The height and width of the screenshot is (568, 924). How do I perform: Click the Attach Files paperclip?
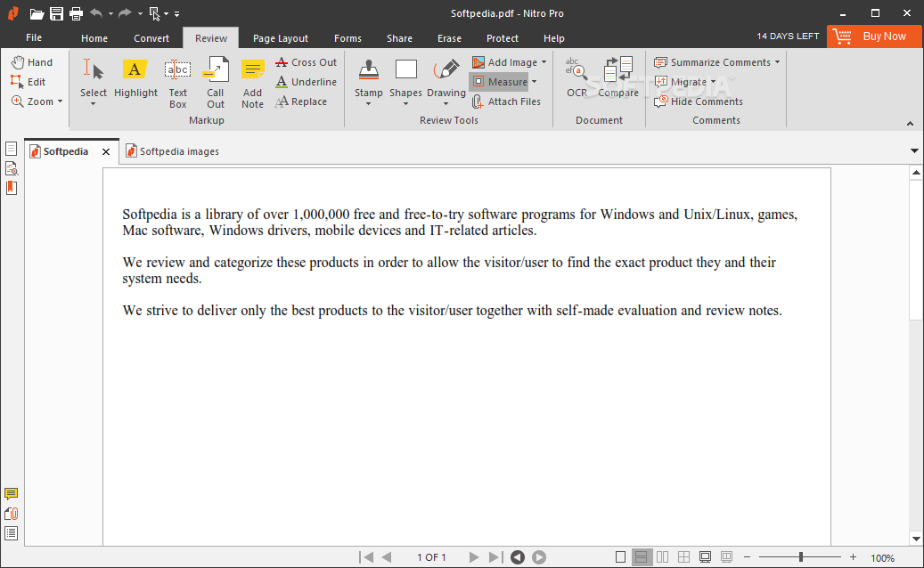coord(506,101)
